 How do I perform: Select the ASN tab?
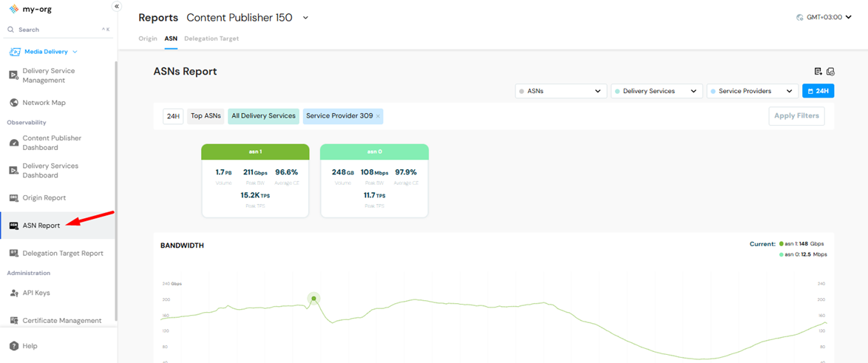coord(171,38)
